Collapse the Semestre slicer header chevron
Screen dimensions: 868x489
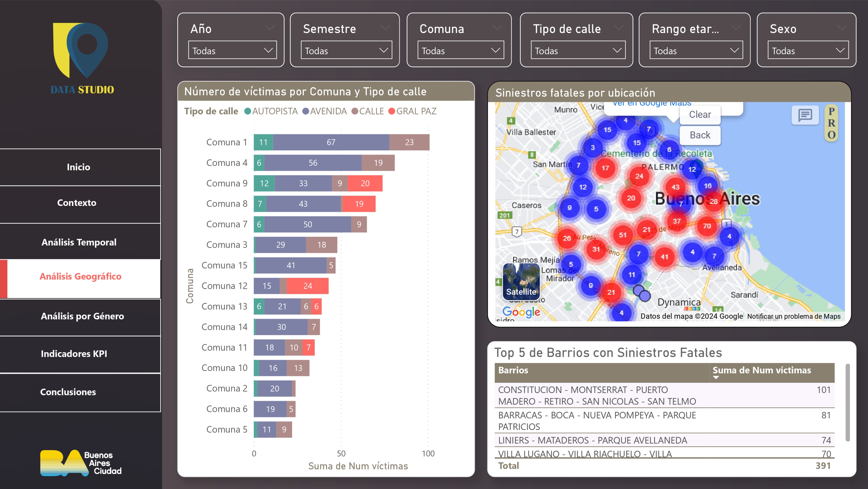385,28
